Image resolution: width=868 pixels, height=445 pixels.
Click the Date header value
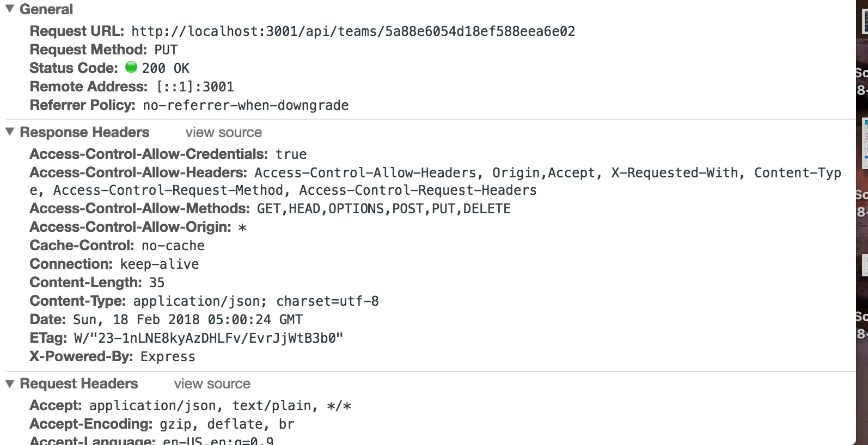pyautogui.click(x=188, y=319)
